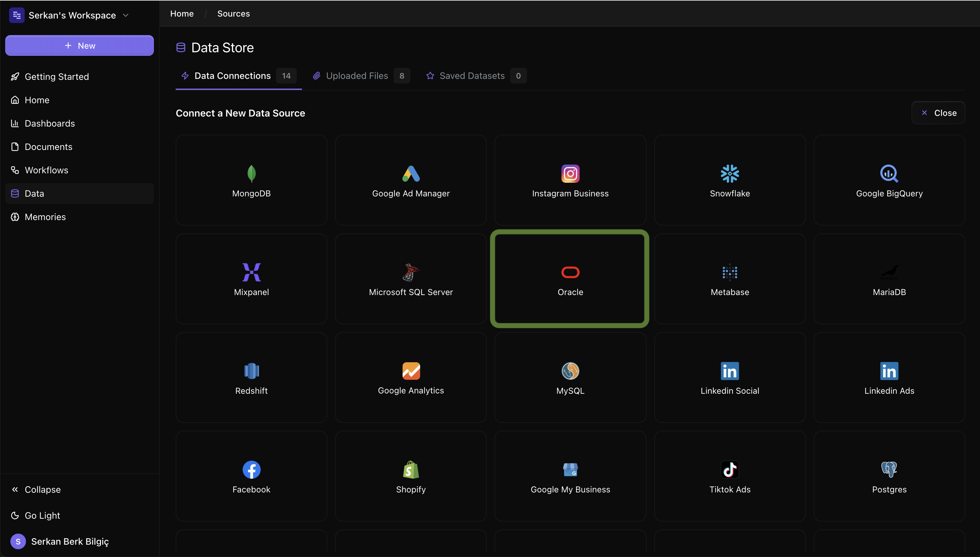The width and height of the screenshot is (980, 557).
Task: Select the Google Analytics icon
Action: pos(411,371)
